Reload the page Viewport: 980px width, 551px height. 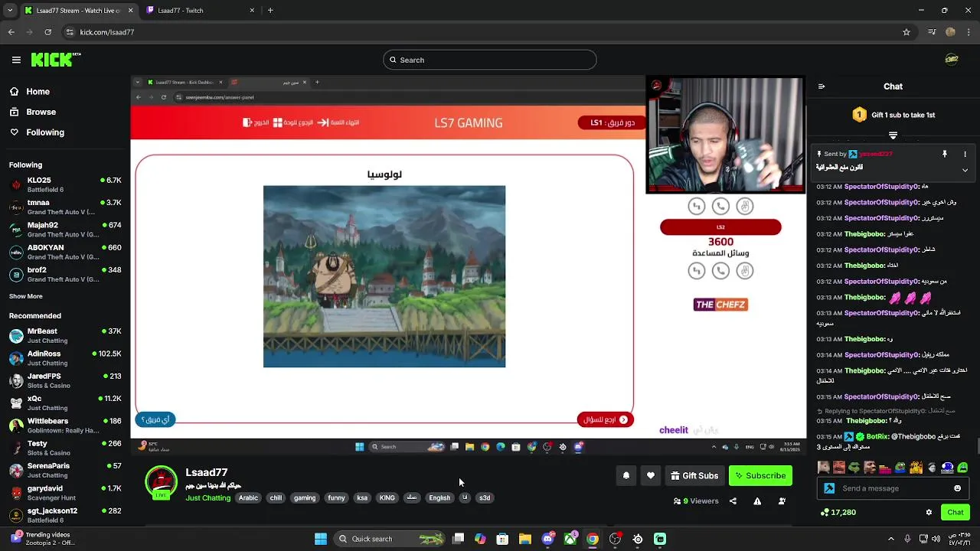click(47, 32)
